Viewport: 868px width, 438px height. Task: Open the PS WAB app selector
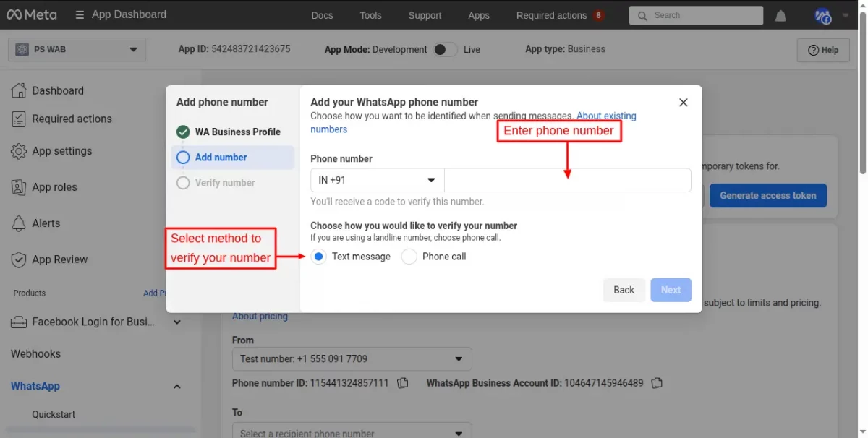coord(77,49)
